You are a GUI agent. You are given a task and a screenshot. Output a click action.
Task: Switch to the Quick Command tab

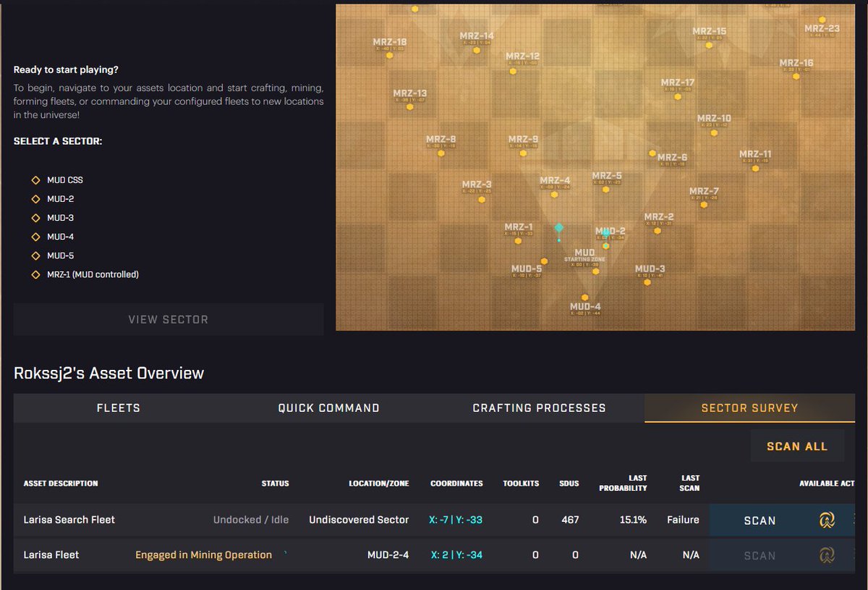point(329,408)
